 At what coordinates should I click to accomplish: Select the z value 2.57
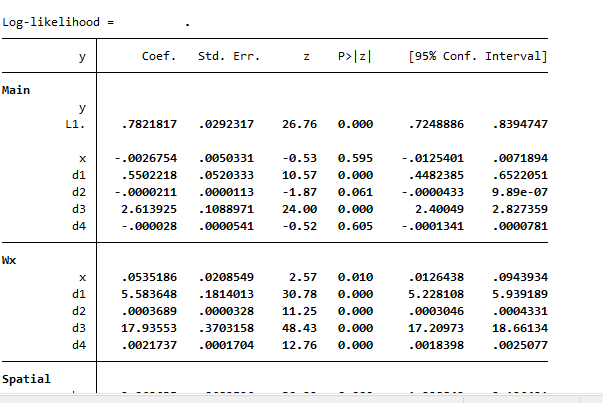point(303,277)
